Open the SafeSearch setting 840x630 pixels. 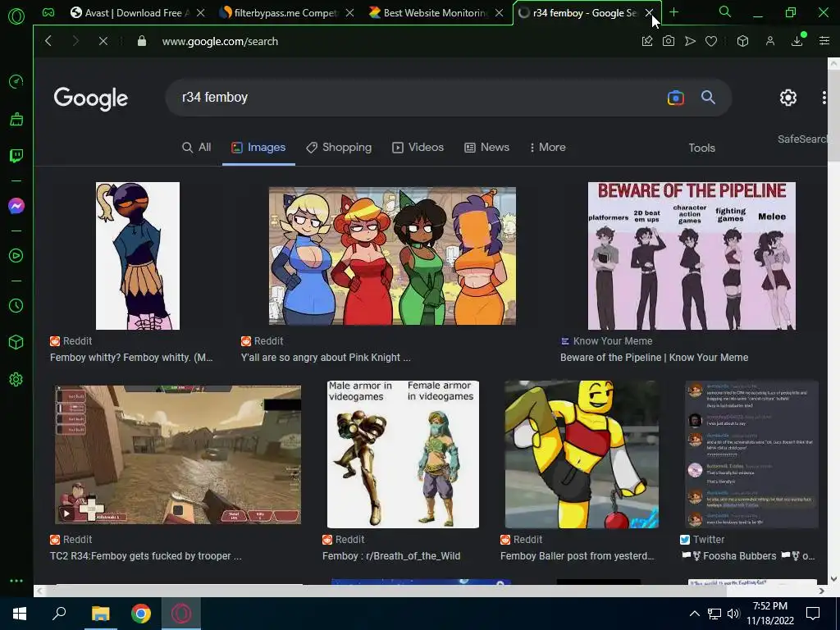tap(802, 139)
